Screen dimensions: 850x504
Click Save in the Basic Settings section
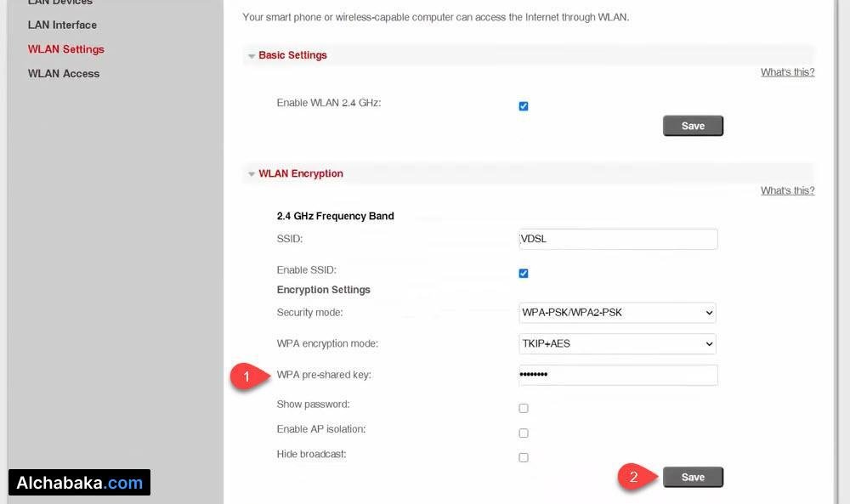[693, 125]
